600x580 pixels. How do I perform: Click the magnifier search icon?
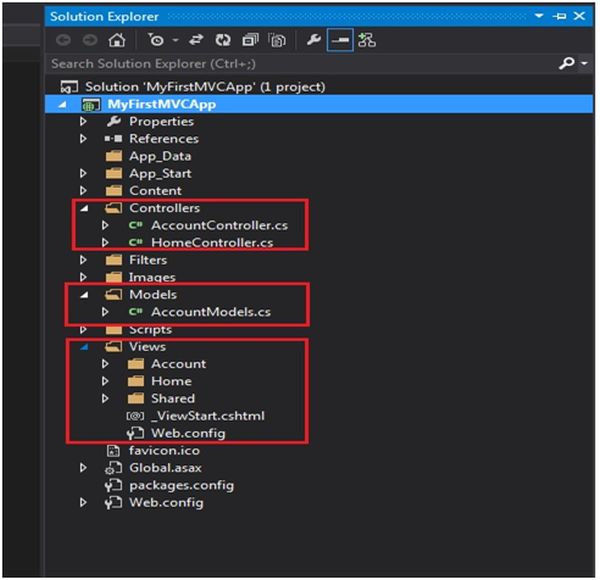[x=567, y=63]
